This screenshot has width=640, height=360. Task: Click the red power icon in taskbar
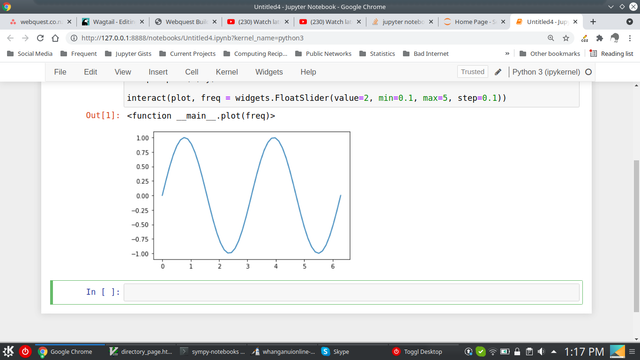pos(25,351)
